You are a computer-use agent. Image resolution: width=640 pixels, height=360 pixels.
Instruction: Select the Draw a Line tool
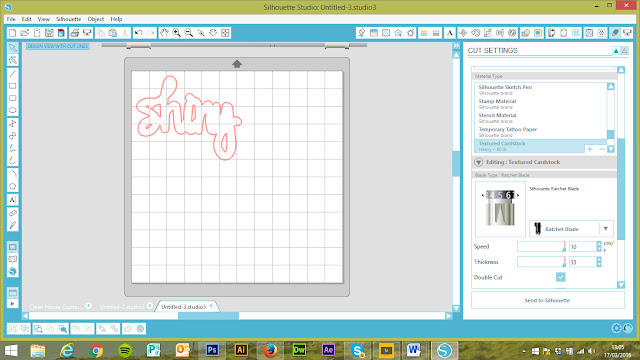[13, 73]
